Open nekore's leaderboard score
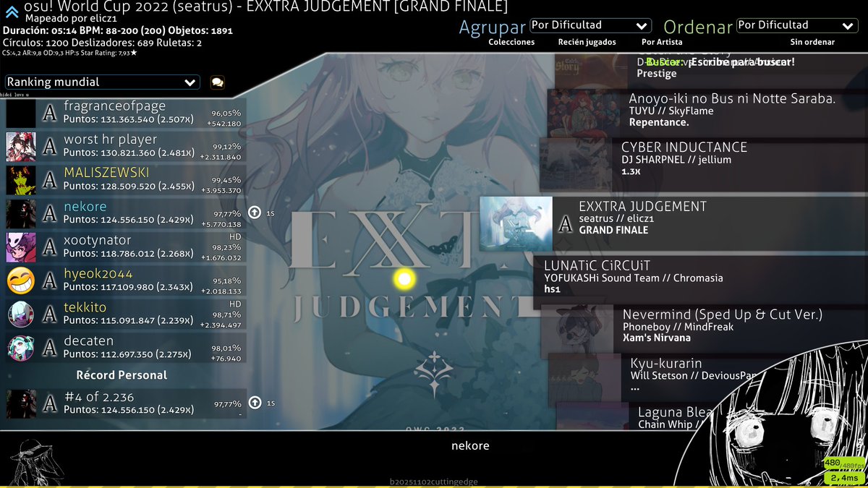The width and height of the screenshot is (868, 488). 126,213
